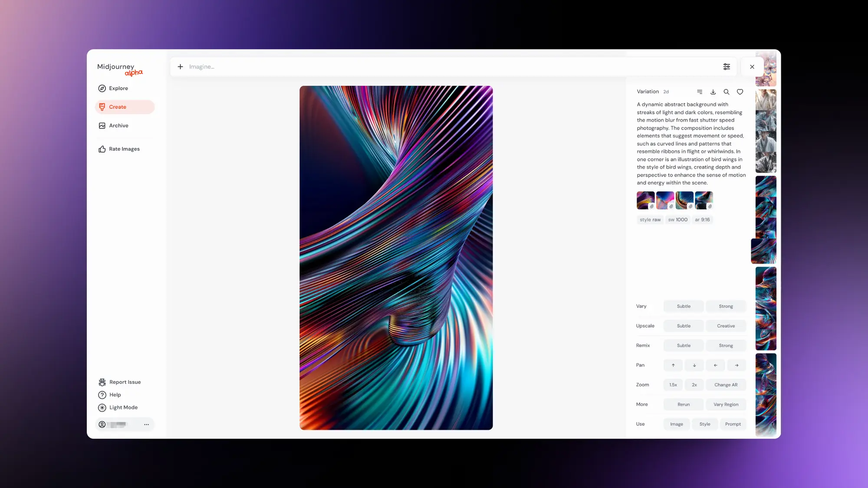Open the Archive section

(x=125, y=125)
